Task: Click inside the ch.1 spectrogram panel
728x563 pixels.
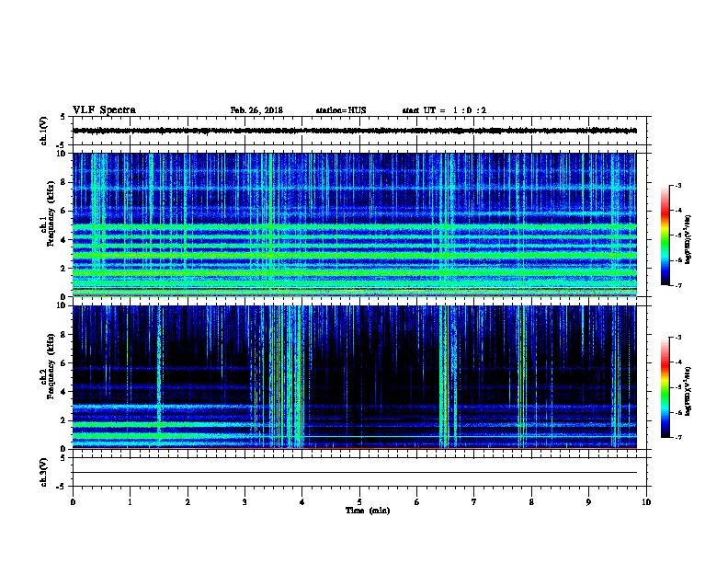Action: [x=355, y=224]
